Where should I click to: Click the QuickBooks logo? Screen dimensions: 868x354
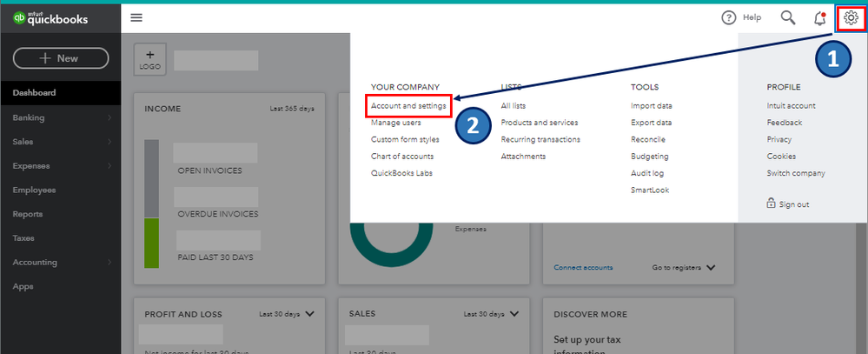click(x=51, y=19)
